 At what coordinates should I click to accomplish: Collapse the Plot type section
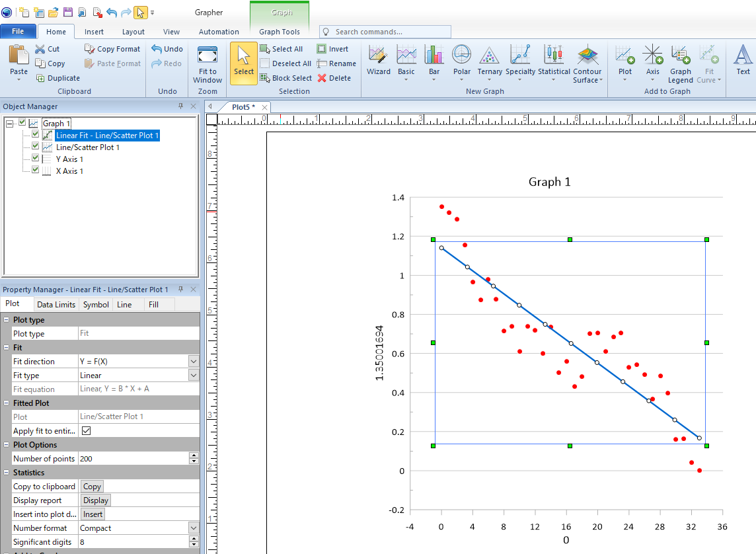tap(6, 320)
